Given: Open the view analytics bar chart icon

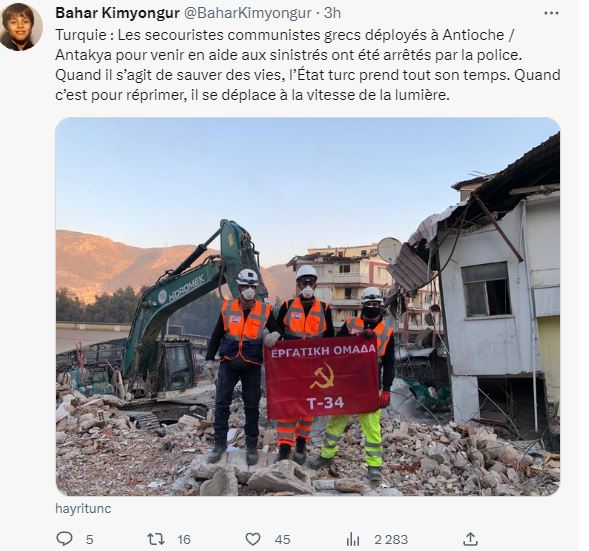Looking at the screenshot, I should click(353, 539).
